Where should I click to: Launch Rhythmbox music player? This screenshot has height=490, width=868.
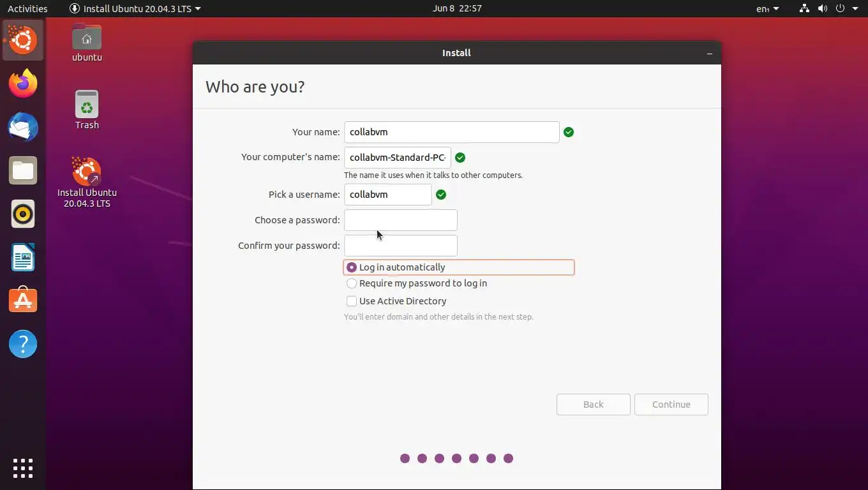click(23, 214)
